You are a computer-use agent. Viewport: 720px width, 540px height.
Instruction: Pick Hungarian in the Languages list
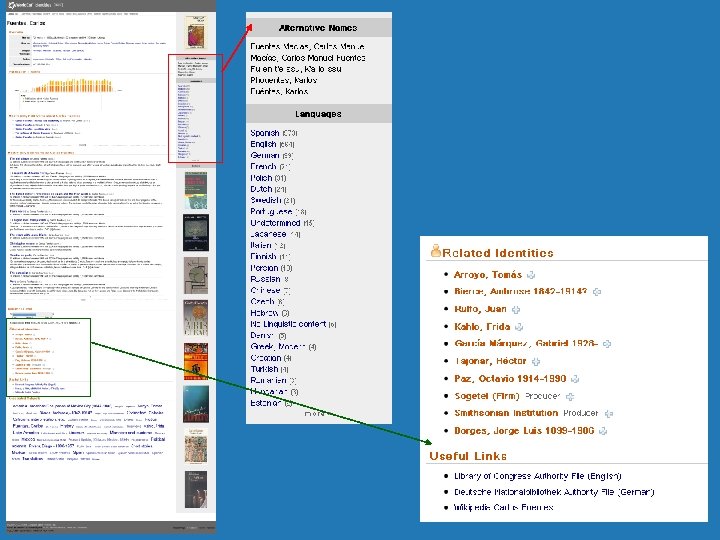[x=270, y=392]
